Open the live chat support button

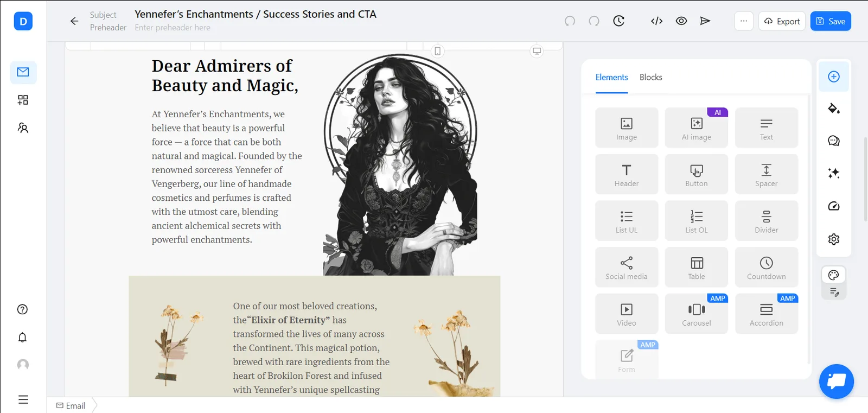click(x=837, y=381)
